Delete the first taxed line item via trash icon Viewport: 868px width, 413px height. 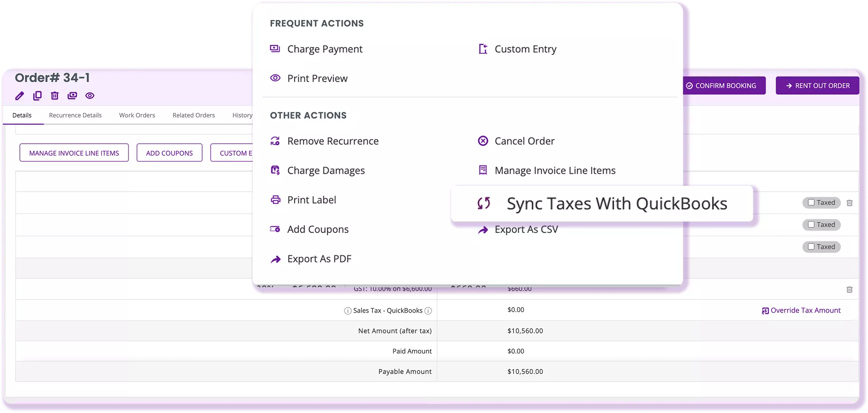pyautogui.click(x=849, y=203)
